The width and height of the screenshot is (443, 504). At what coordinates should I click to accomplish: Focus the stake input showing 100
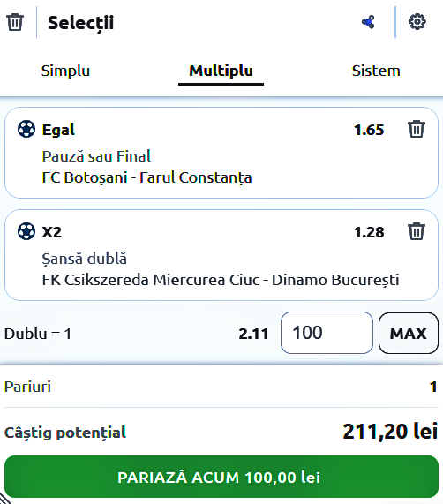(x=327, y=333)
